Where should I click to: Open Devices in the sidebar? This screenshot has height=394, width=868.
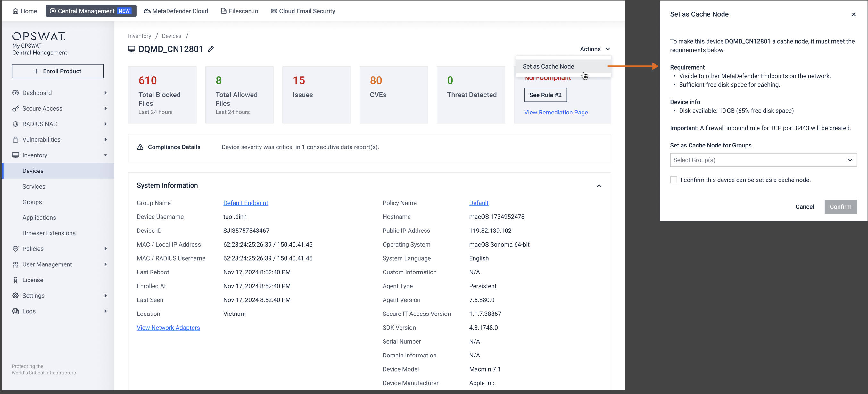point(58,171)
